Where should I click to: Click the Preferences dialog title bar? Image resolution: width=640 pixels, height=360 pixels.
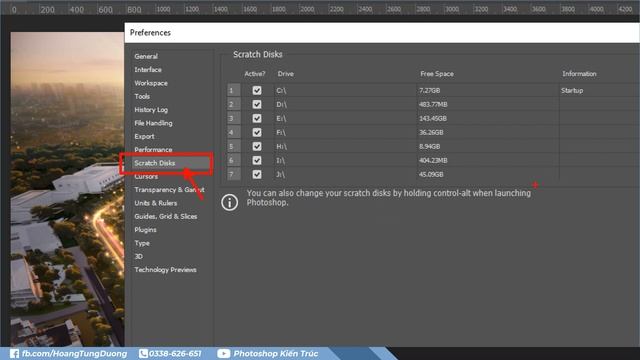pos(382,33)
